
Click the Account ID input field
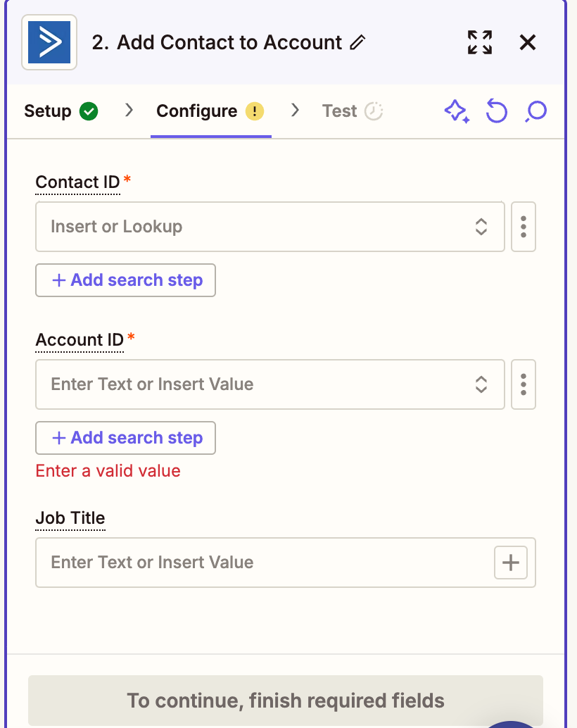tap(255, 384)
